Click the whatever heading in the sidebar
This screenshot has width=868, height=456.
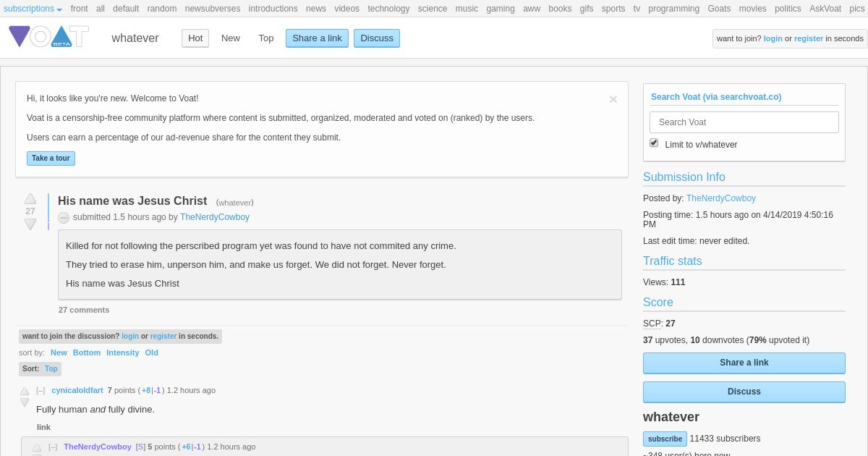coord(671,417)
